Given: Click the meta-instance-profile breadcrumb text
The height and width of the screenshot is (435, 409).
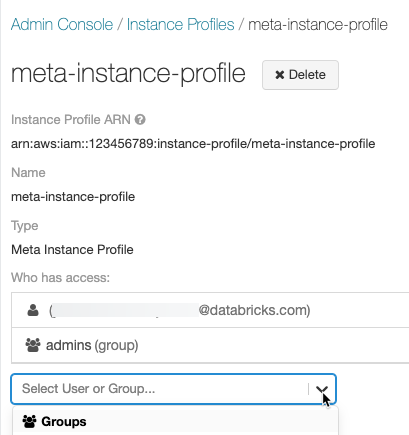Looking at the screenshot, I should [x=318, y=25].
